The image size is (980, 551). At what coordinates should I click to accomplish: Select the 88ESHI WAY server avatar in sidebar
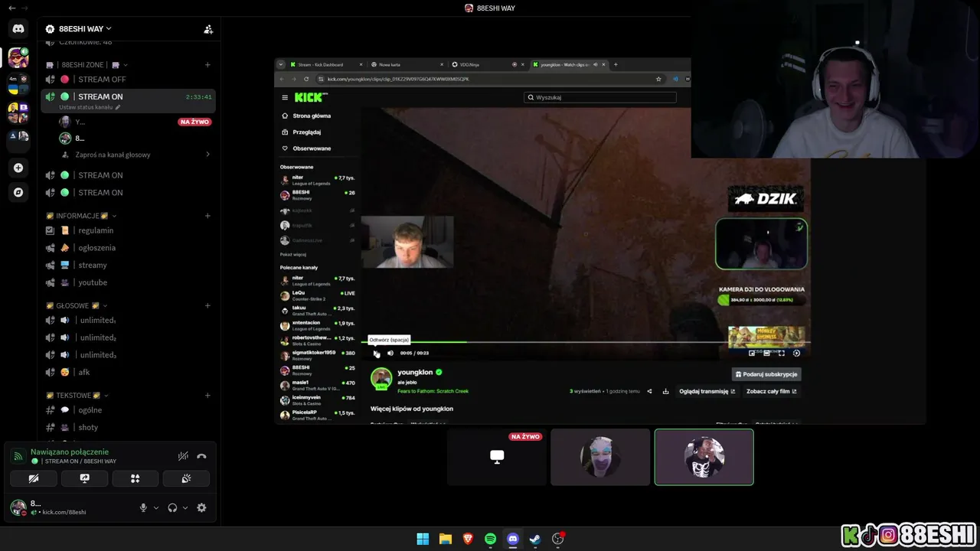(18, 57)
